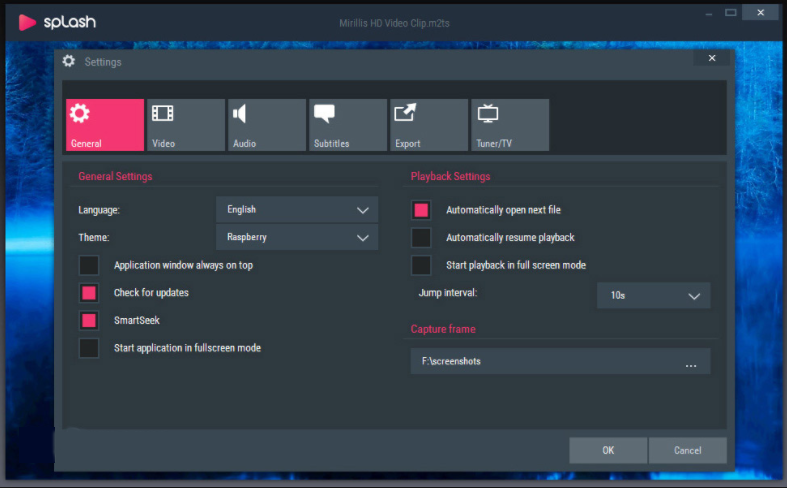Enable Start application in fullscreen mode
Image resolution: width=787 pixels, height=488 pixels.
click(89, 348)
